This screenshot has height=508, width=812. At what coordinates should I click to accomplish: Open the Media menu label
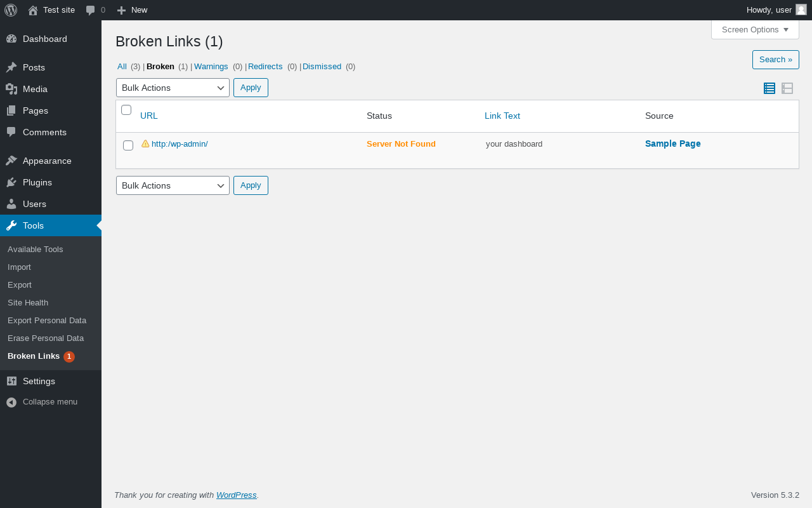36,89
